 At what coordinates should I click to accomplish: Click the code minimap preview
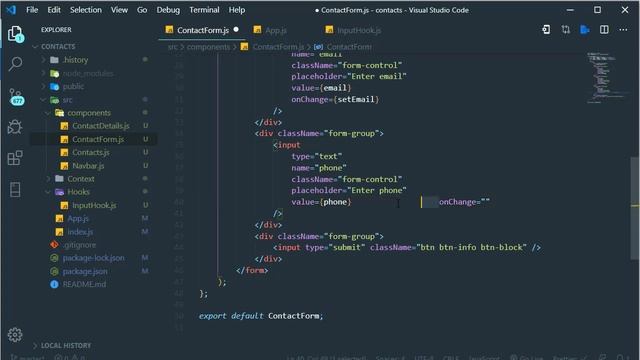click(606, 78)
